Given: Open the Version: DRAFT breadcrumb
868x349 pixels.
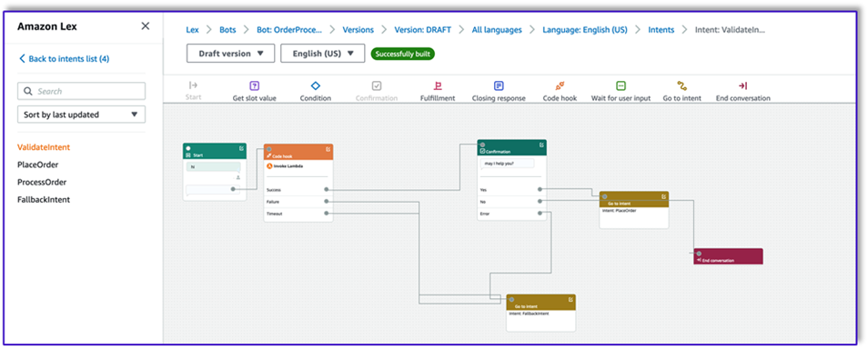Looking at the screenshot, I should [423, 30].
